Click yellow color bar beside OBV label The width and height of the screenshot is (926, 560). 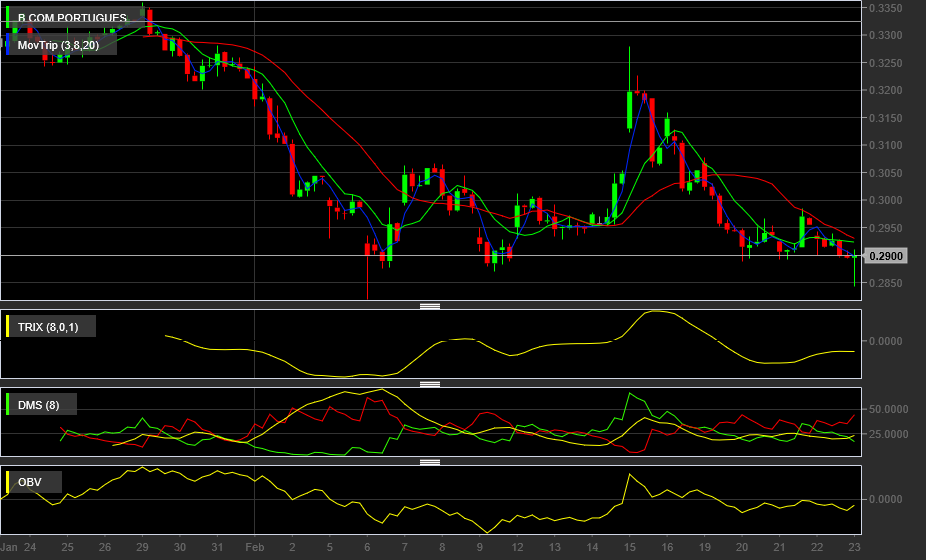9,483
